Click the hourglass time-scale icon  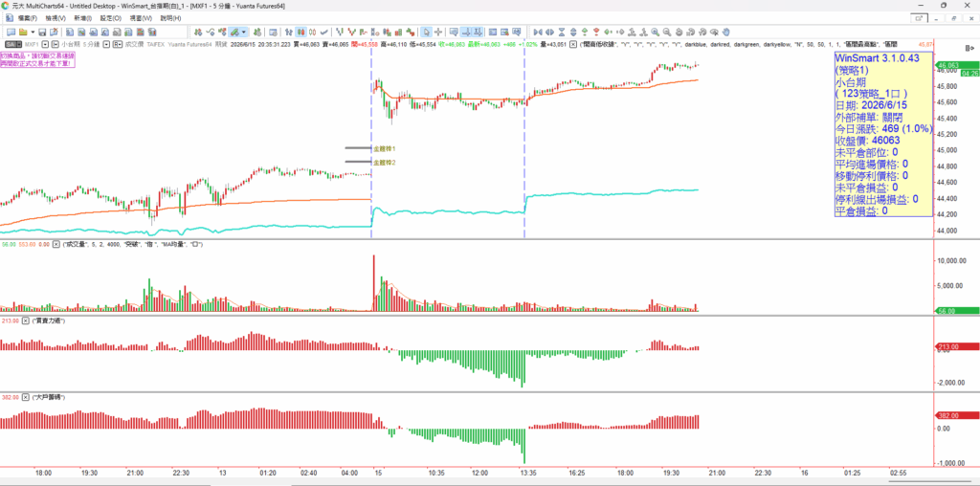[x=562, y=32]
